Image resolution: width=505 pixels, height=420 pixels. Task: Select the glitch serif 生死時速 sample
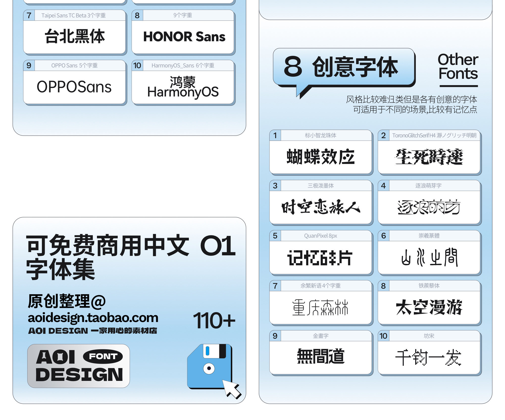point(429,157)
